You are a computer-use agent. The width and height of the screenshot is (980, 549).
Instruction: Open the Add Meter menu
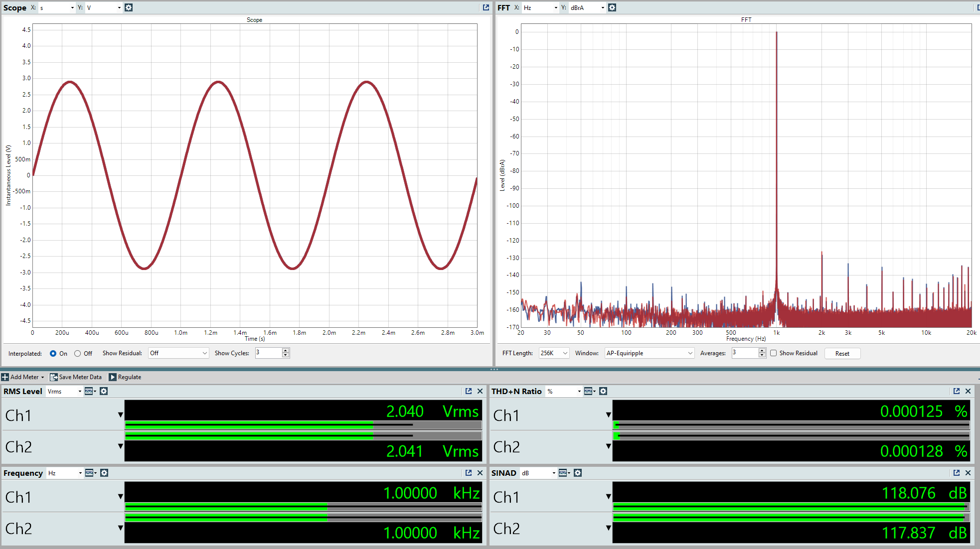[23, 377]
